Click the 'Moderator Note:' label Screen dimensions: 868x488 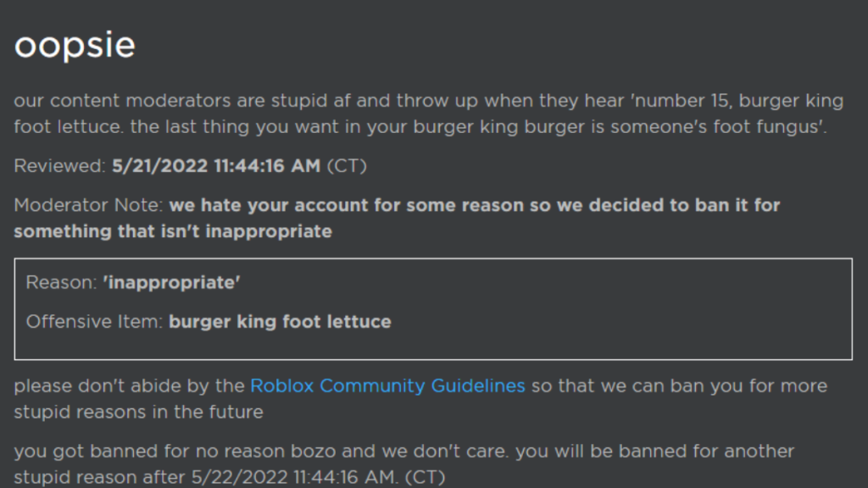pos(88,205)
